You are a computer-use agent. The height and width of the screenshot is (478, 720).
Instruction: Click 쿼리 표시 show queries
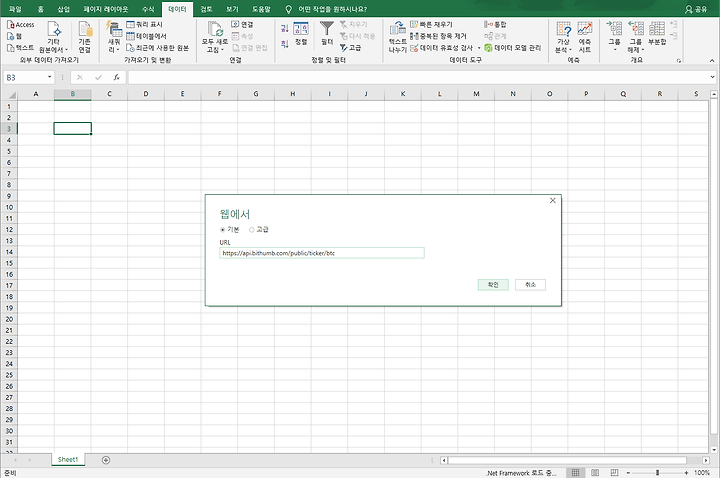[144, 24]
